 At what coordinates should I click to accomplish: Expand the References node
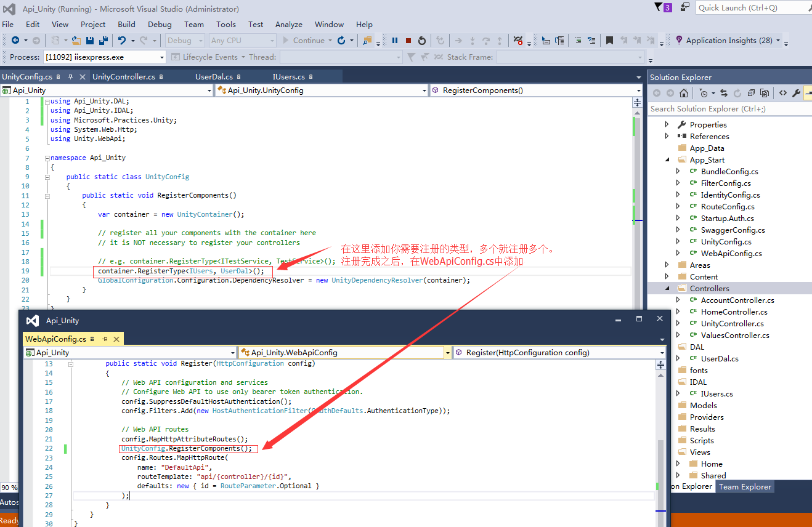(x=667, y=137)
